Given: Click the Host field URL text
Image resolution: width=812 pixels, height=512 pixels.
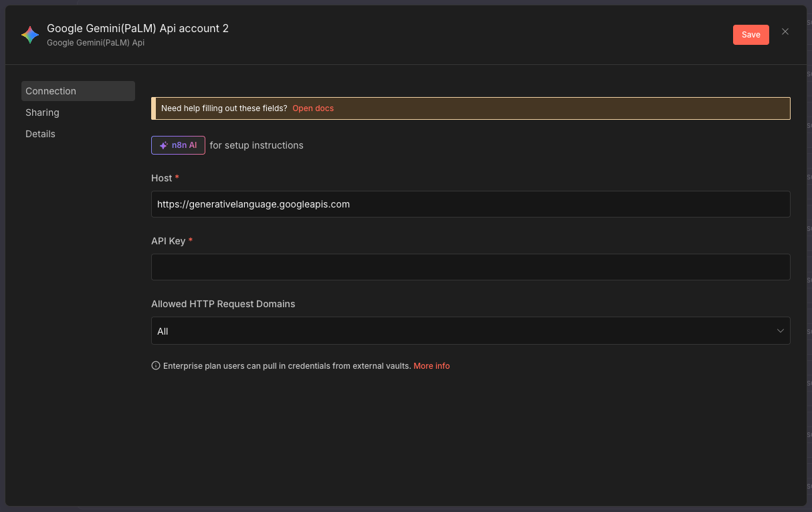Looking at the screenshot, I should click(x=253, y=204).
